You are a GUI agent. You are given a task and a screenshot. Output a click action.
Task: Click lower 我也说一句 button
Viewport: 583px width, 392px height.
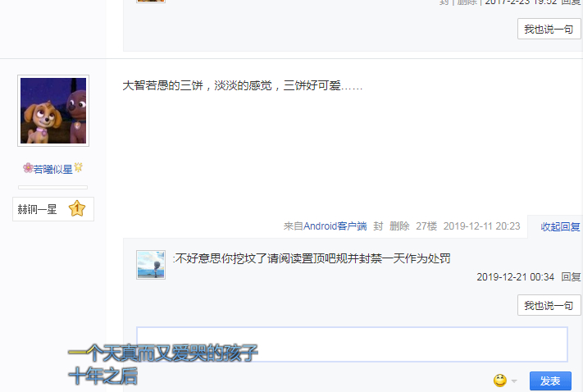click(549, 305)
